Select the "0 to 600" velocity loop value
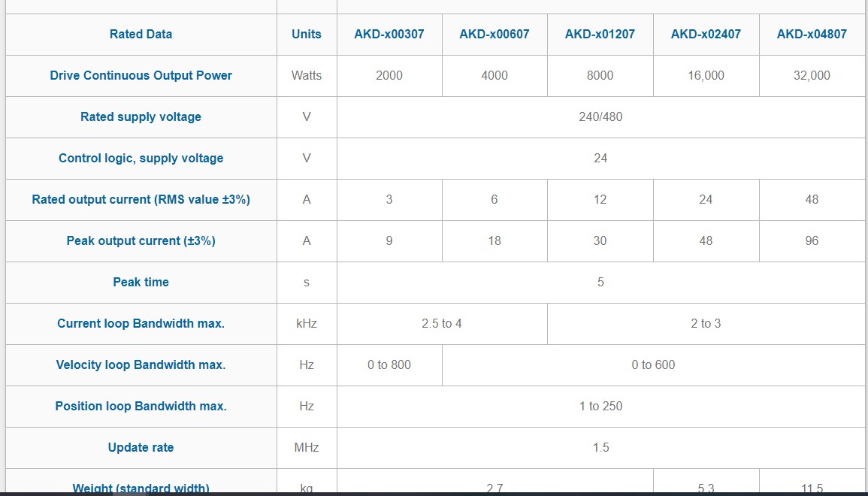Screen dimensions: 868x496 coord(653,364)
